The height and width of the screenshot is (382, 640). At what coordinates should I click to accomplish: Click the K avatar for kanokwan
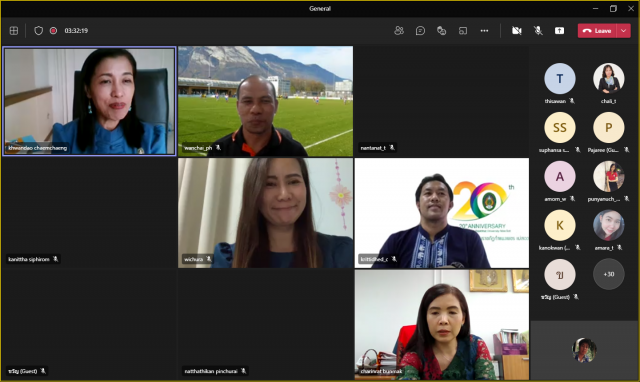(560, 225)
